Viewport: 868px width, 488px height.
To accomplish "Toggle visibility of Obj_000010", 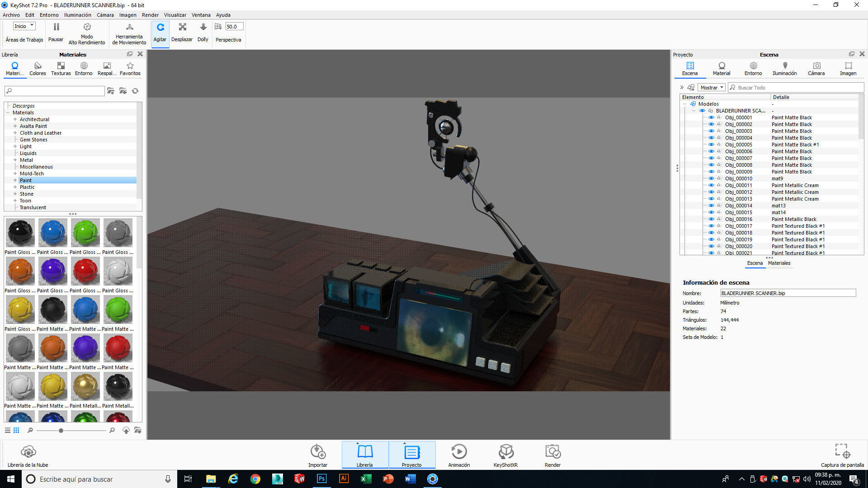I will (x=711, y=178).
